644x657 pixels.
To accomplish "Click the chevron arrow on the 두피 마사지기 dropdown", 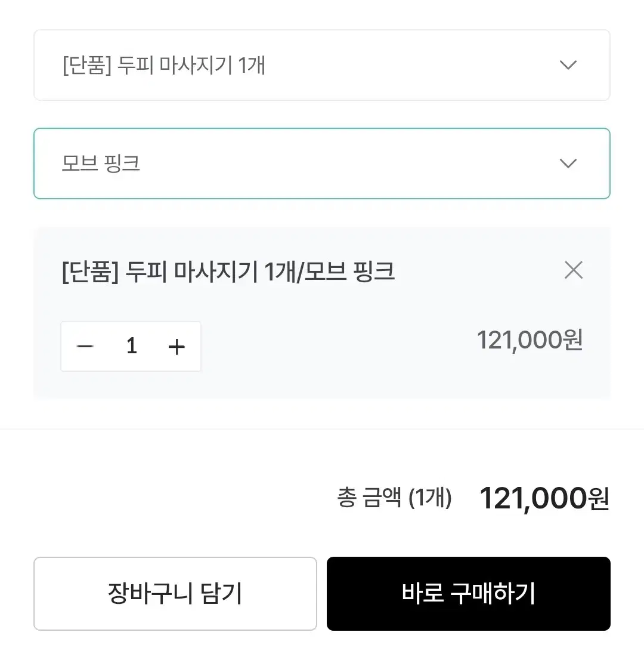I will [x=568, y=65].
